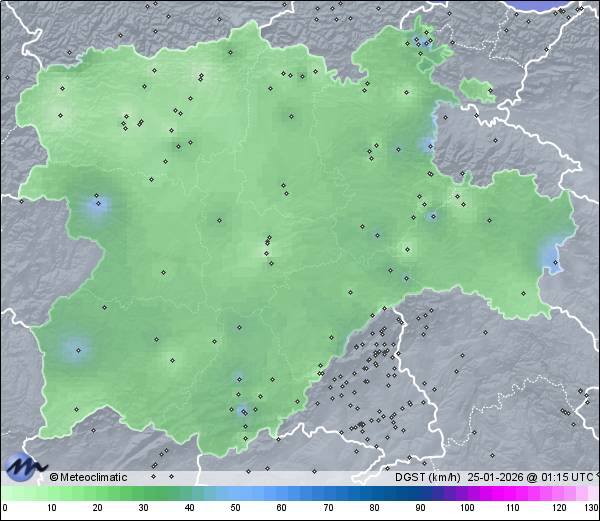
Task: Click the blue scale segment at 60 km/h
Action: click(281, 493)
